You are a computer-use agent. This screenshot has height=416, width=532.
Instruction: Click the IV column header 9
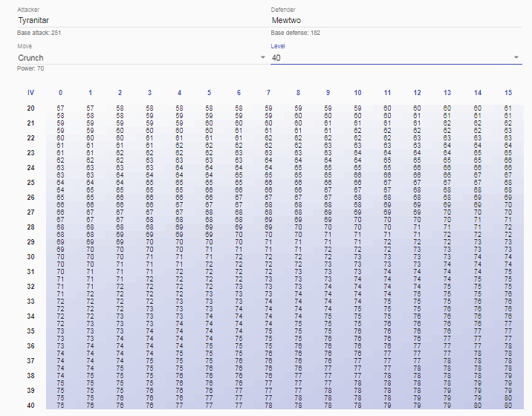tap(328, 93)
